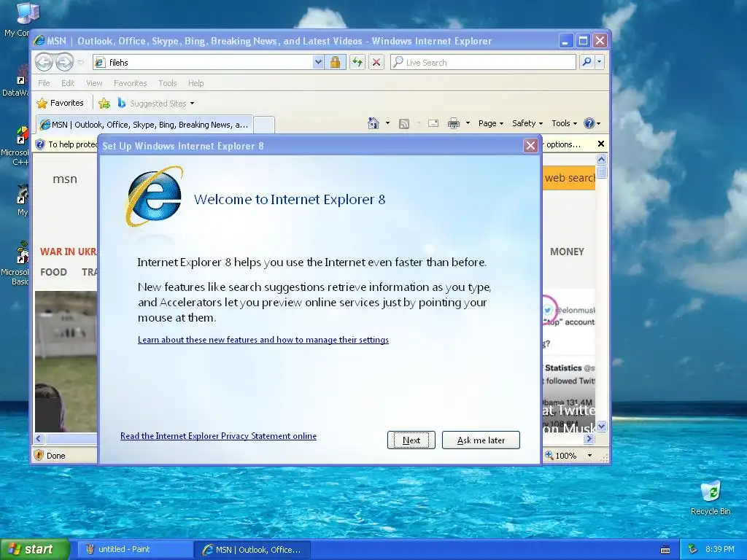The image size is (747, 560).
Task: Open the Favorites menu in menu bar
Action: click(x=130, y=83)
